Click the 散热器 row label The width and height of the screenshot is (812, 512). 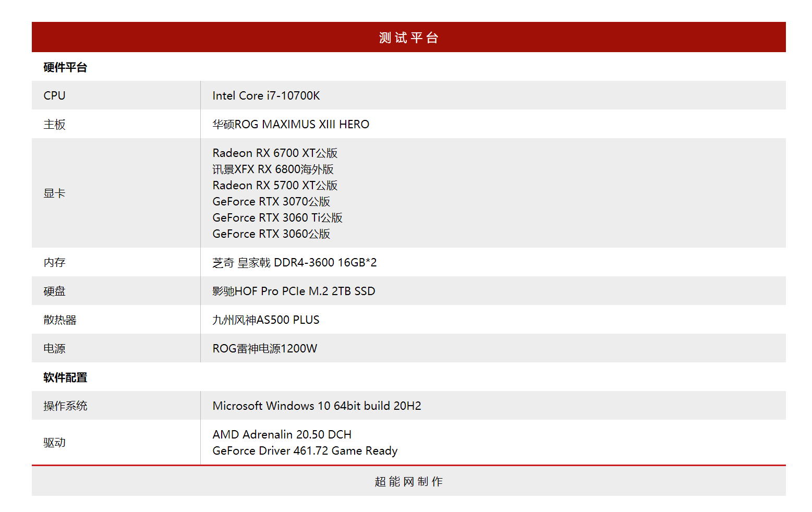click(x=60, y=320)
